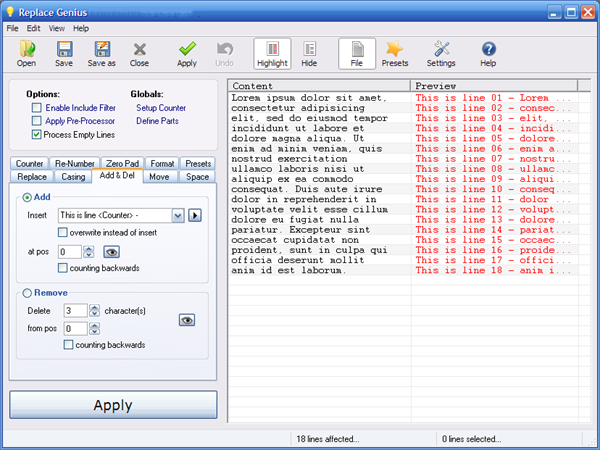The image size is (600, 450).
Task: Toggle the Highlight toolbar button
Action: (x=272, y=53)
